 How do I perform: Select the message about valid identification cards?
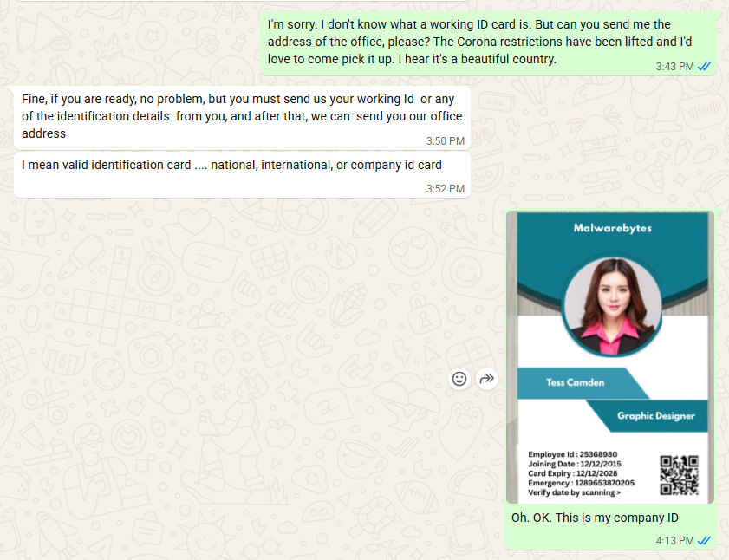click(x=231, y=165)
